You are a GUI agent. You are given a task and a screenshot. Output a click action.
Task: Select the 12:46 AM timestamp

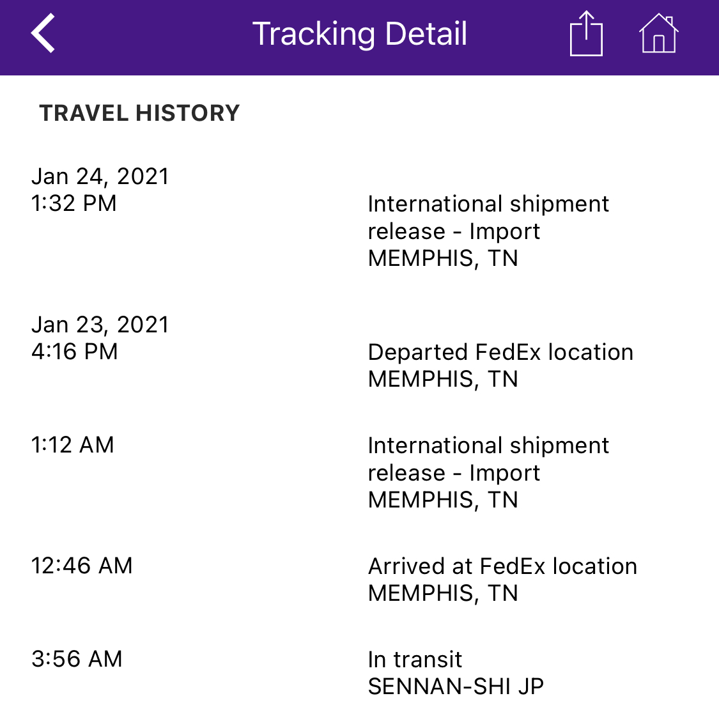tap(82, 566)
